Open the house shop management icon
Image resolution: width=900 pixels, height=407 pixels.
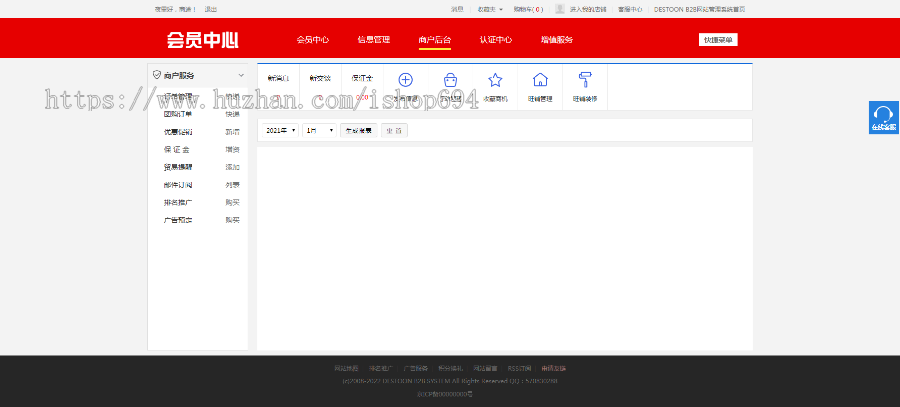[x=540, y=81]
